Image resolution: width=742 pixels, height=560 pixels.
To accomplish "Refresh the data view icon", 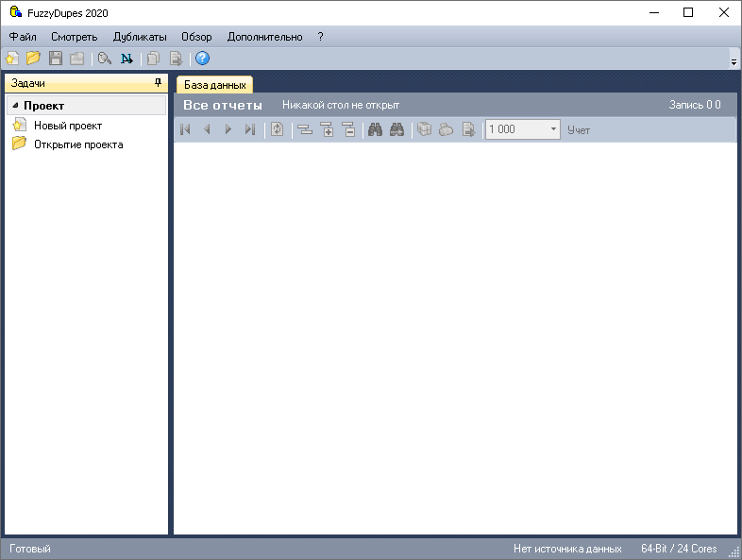I will click(x=278, y=129).
